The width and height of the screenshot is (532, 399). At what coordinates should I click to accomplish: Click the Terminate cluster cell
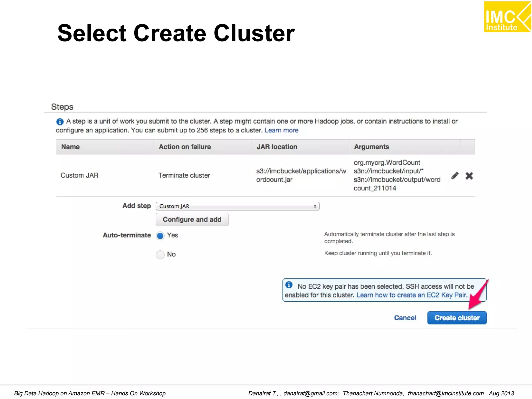click(184, 175)
